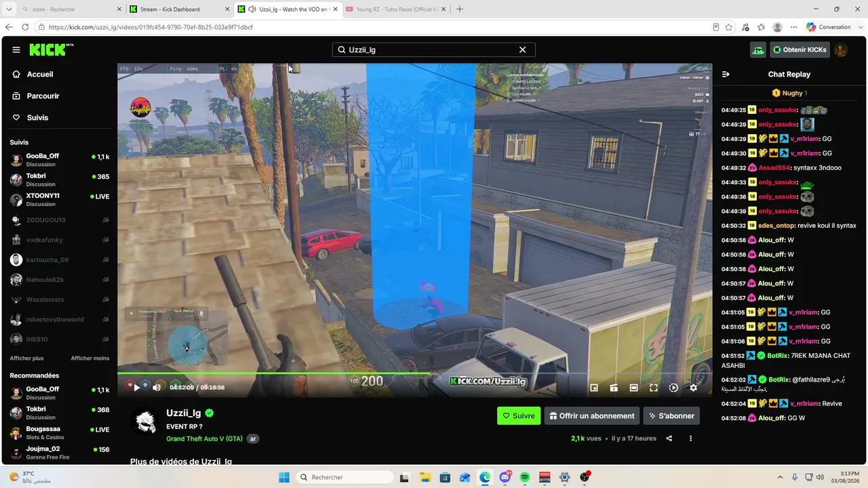Select vodkafunky in followed list
The height and width of the screenshot is (488, 868).
pos(60,240)
